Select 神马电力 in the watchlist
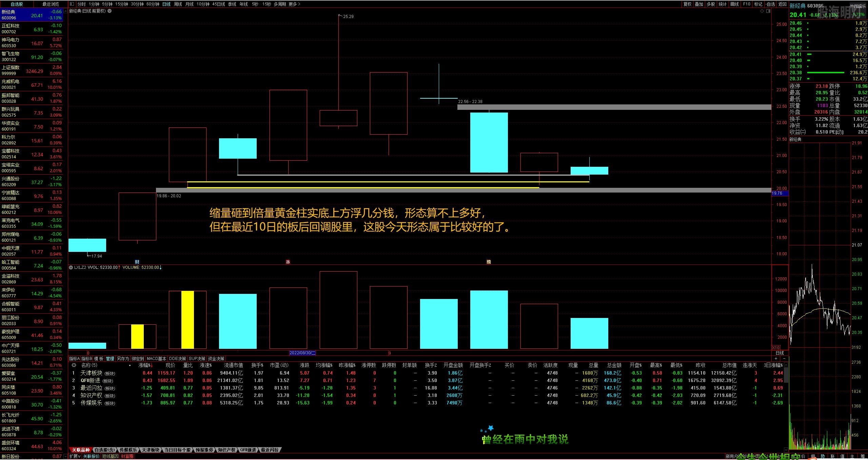The height and width of the screenshot is (460, 868). pyautogui.click(x=32, y=43)
